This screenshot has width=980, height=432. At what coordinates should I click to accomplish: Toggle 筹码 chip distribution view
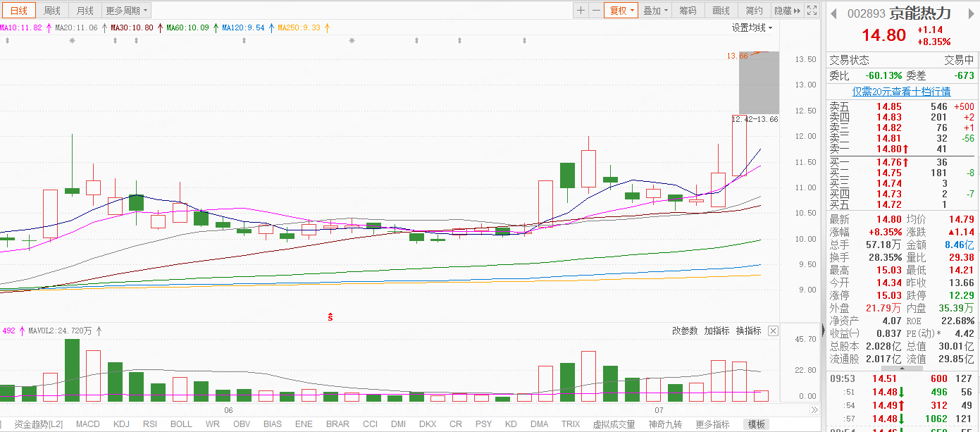688,11
